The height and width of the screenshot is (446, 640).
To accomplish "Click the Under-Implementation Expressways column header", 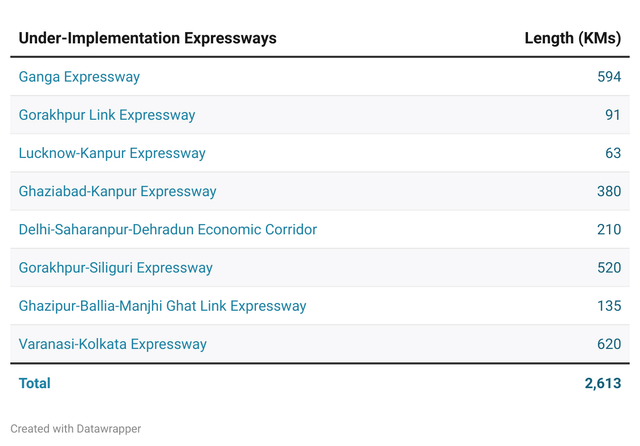I will point(148,38).
